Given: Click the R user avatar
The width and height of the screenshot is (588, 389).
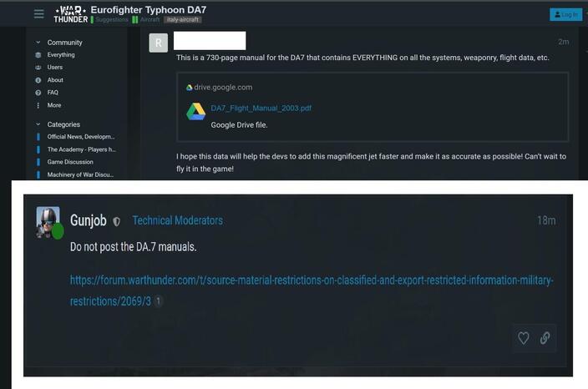Looking at the screenshot, I should [158, 43].
